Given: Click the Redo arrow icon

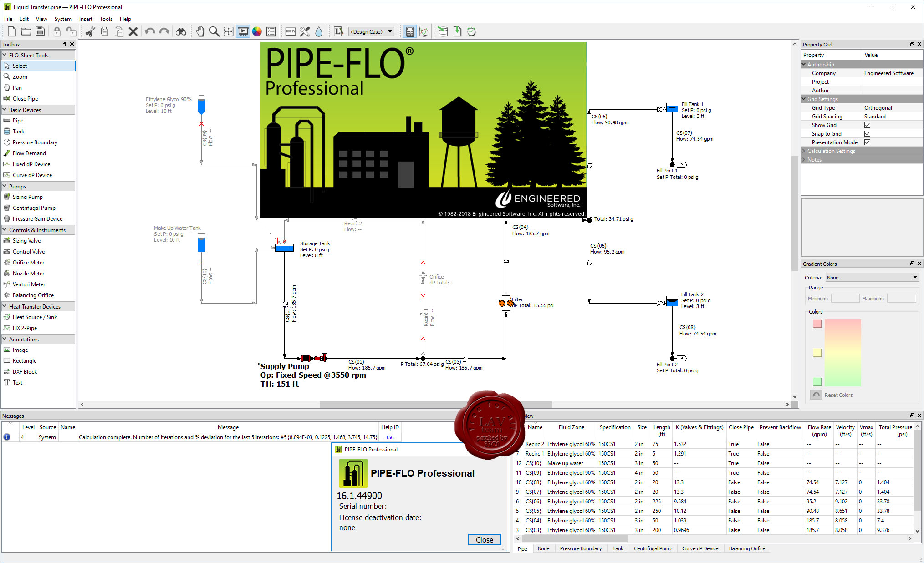Looking at the screenshot, I should [164, 31].
